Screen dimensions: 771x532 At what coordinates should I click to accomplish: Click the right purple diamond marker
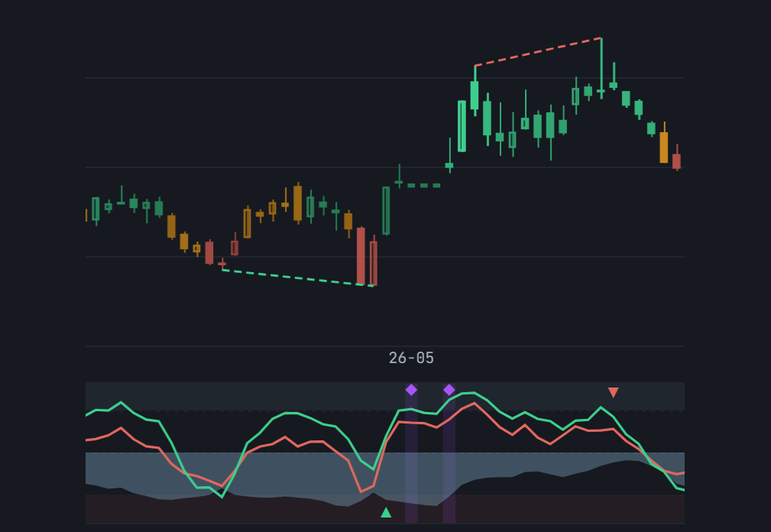[x=449, y=390]
